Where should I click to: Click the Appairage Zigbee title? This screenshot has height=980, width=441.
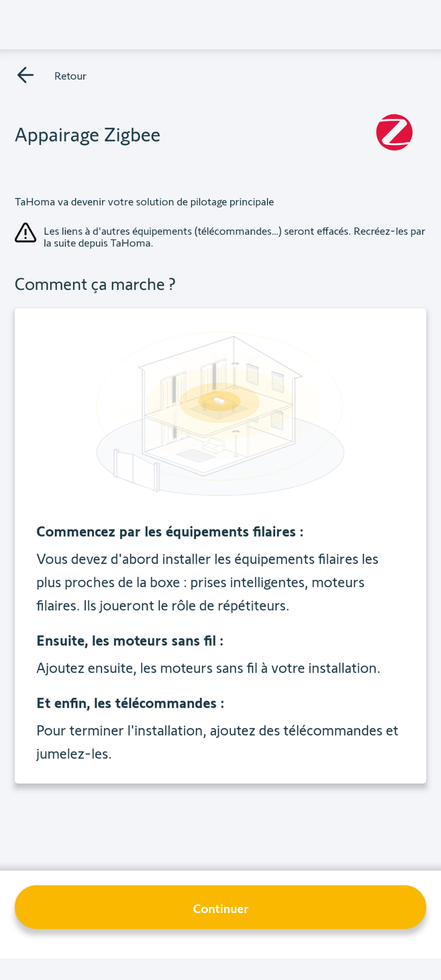(88, 135)
